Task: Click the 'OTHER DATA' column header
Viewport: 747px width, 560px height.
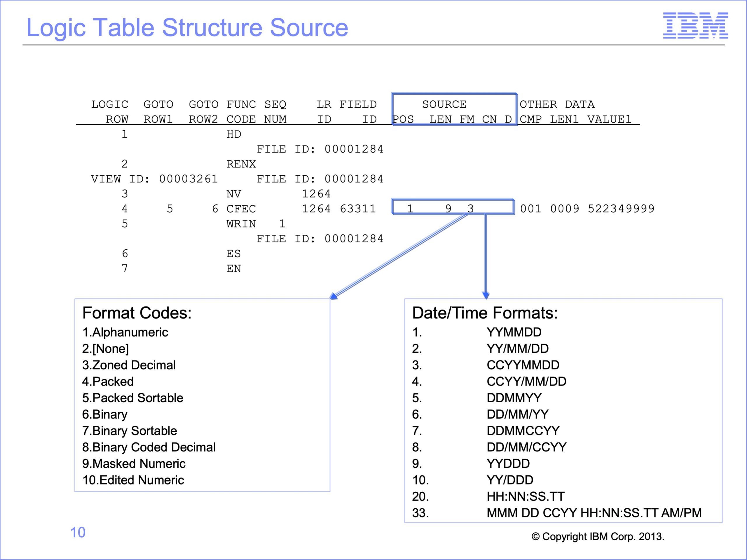Action: (x=557, y=104)
